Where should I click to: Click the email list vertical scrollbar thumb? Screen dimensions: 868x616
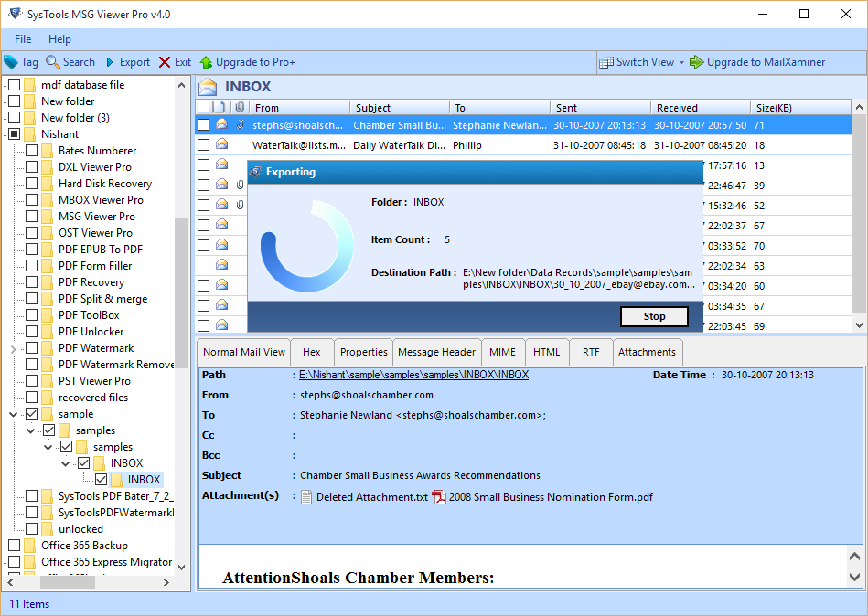tap(859, 214)
